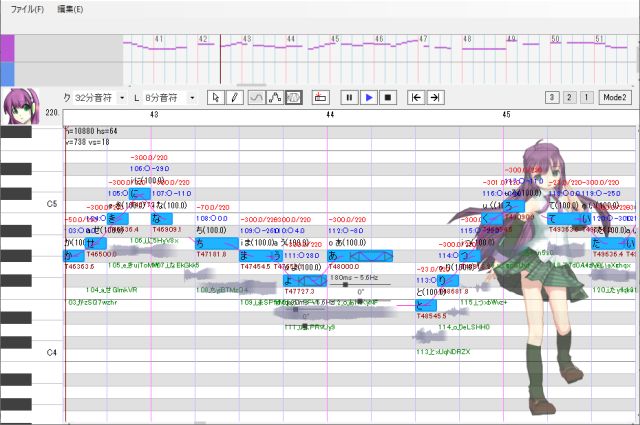Open the ファイル(F) menu
The image size is (640, 425).
[x=27, y=9]
